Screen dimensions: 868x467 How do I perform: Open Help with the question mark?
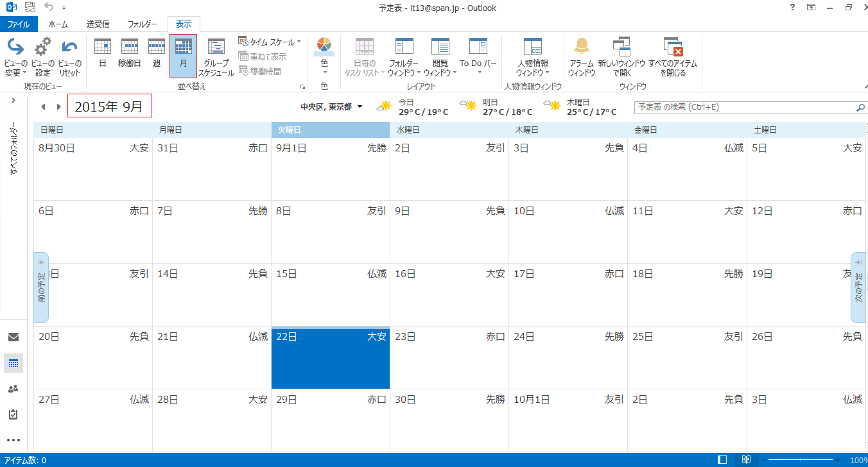[x=791, y=8]
